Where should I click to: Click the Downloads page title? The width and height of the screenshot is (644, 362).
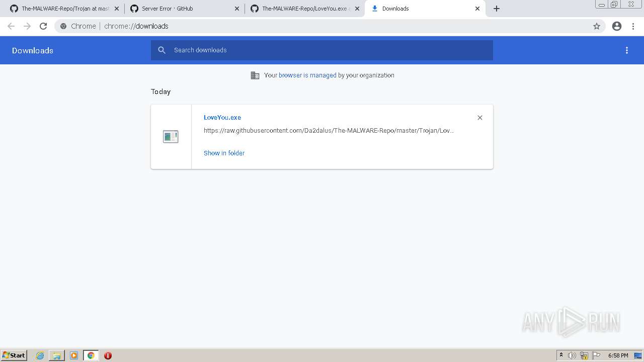point(33,50)
